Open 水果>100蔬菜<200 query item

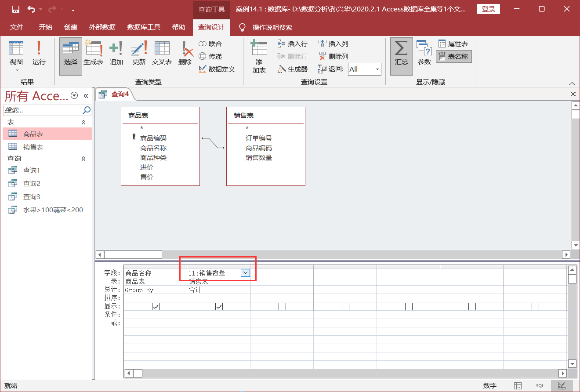46,210
